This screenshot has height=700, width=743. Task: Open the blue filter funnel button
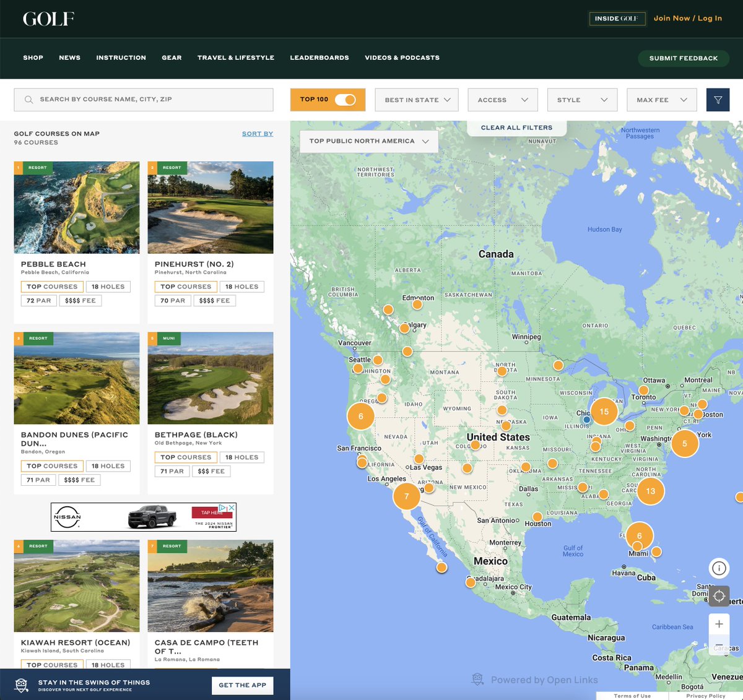pos(718,100)
